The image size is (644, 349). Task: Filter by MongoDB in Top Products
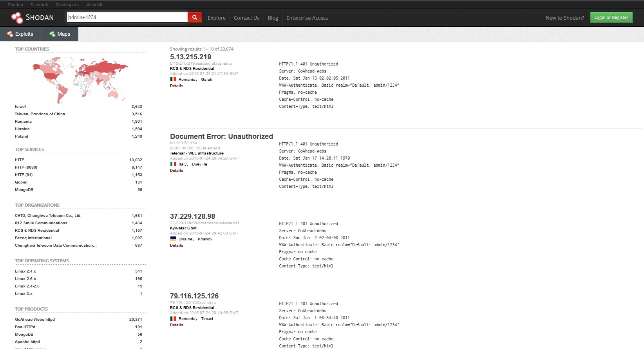point(24,334)
